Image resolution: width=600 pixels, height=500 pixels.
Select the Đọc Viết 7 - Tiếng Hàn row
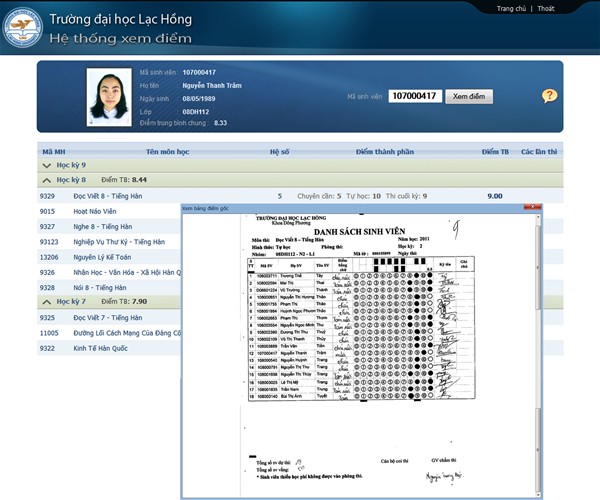110,317
